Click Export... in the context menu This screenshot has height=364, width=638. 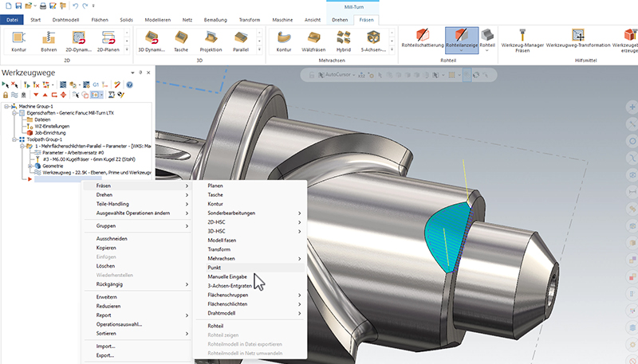click(106, 355)
